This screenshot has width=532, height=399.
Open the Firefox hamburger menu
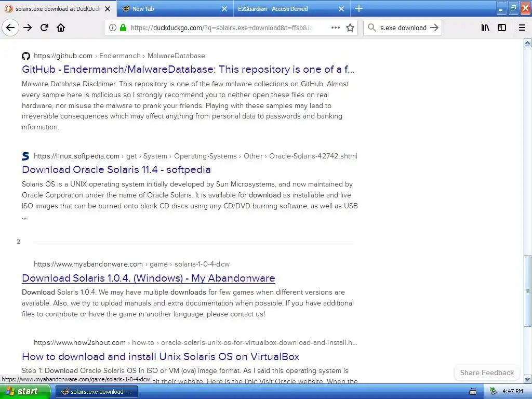[522, 28]
